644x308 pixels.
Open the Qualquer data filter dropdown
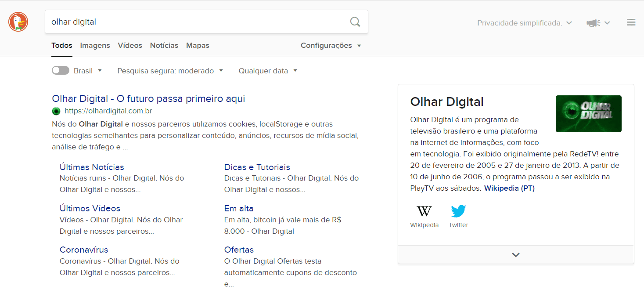pyautogui.click(x=268, y=70)
